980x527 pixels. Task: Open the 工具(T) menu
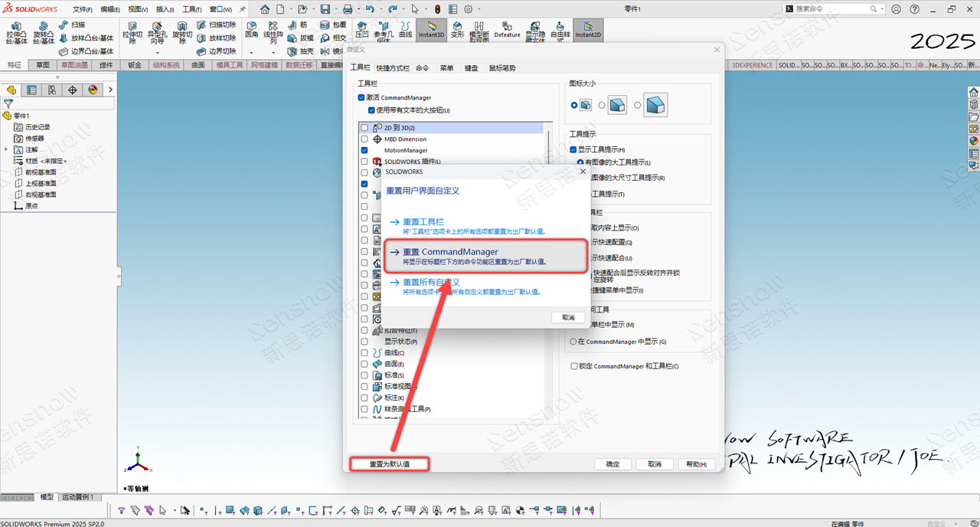(191, 9)
